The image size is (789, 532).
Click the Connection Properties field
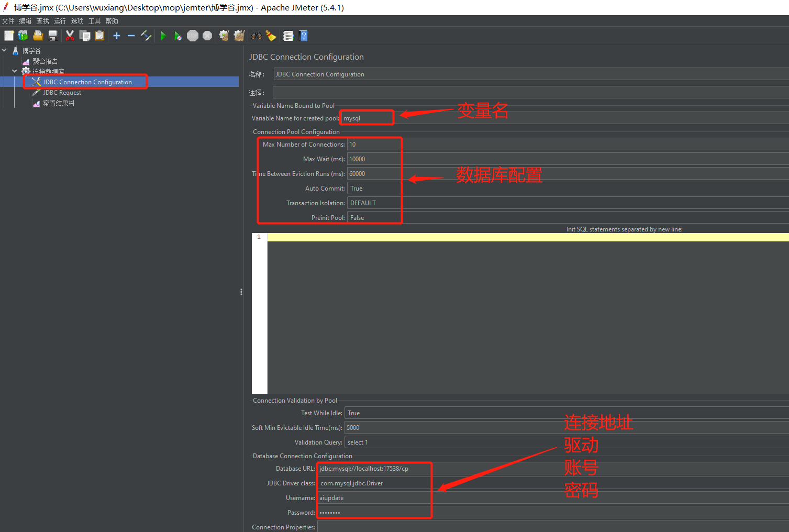point(553,527)
